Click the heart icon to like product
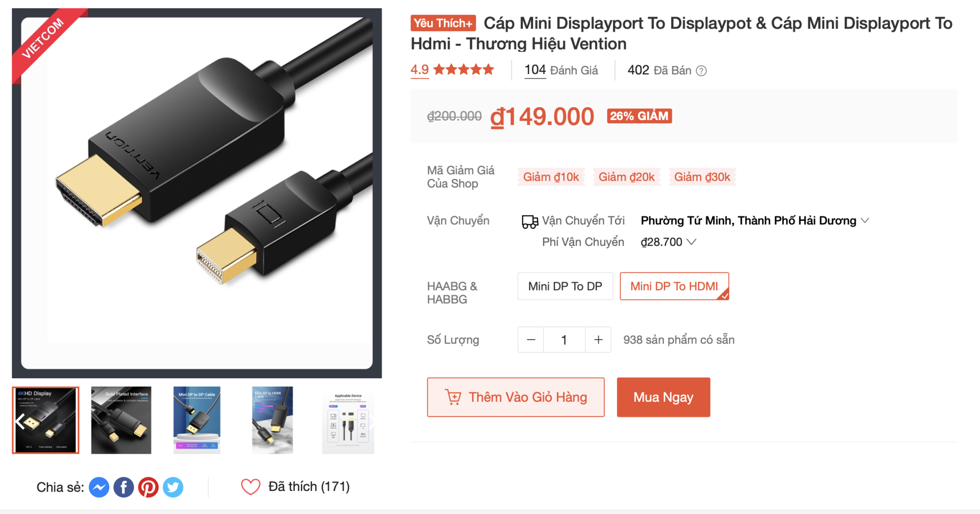The image size is (980, 514). tap(250, 487)
